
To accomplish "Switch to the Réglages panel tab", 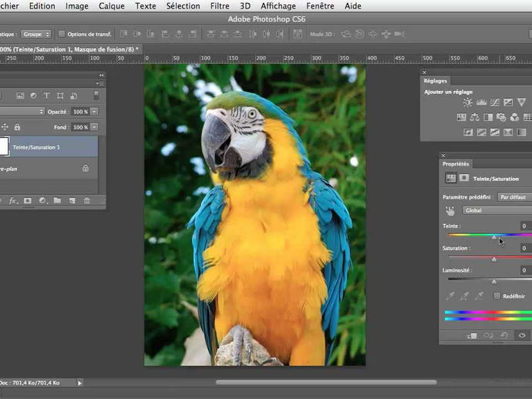I will pos(435,80).
